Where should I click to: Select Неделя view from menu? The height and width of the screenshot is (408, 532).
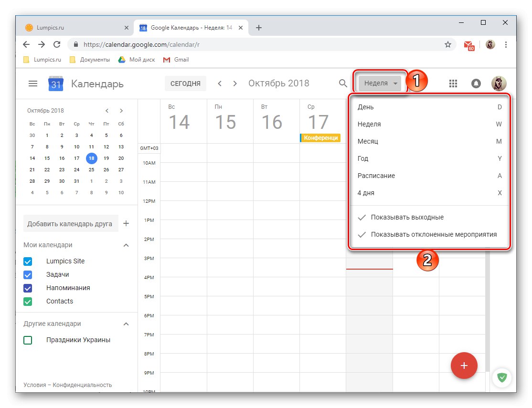[429, 125]
